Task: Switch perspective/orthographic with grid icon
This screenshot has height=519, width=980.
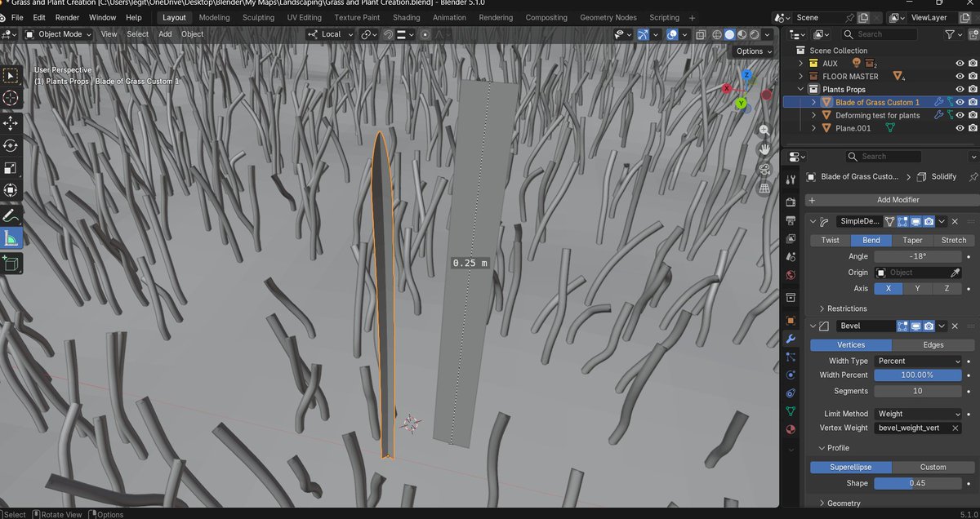Action: (764, 189)
